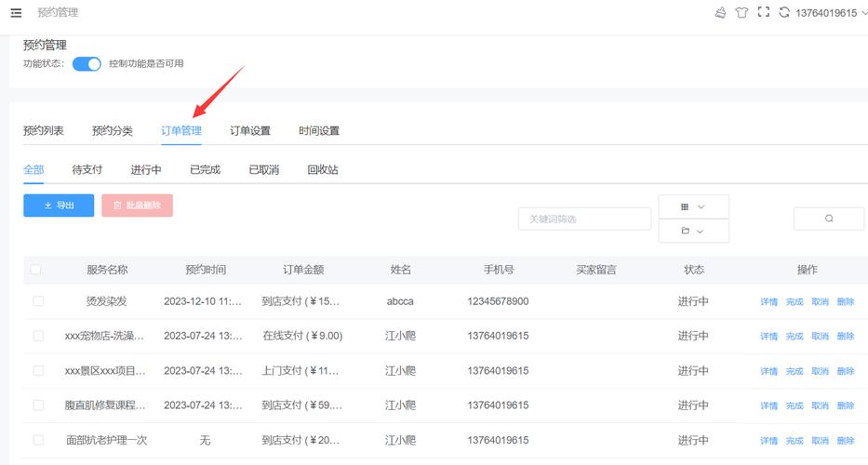Click the broom clear-cache icon
This screenshot has height=465, width=868.
point(720,13)
